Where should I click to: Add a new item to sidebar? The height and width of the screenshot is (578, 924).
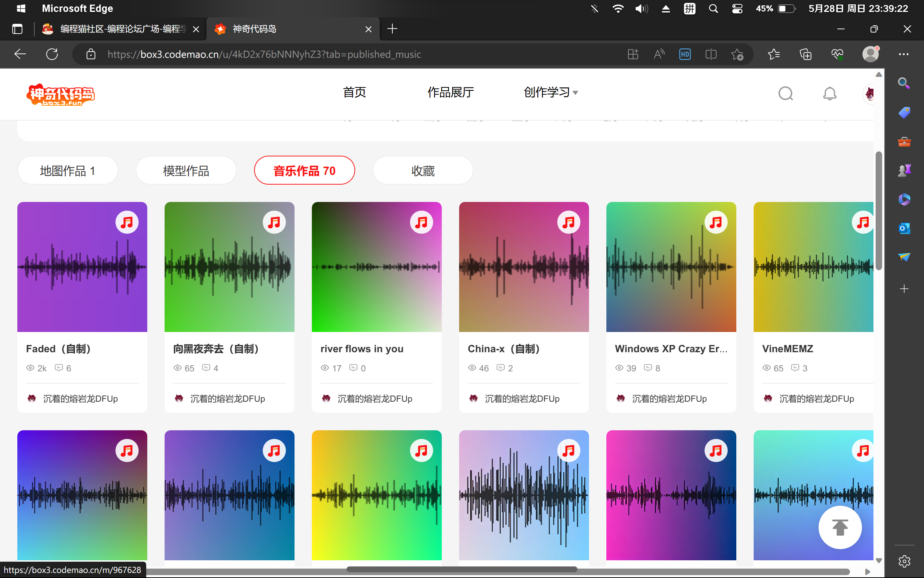(x=904, y=289)
